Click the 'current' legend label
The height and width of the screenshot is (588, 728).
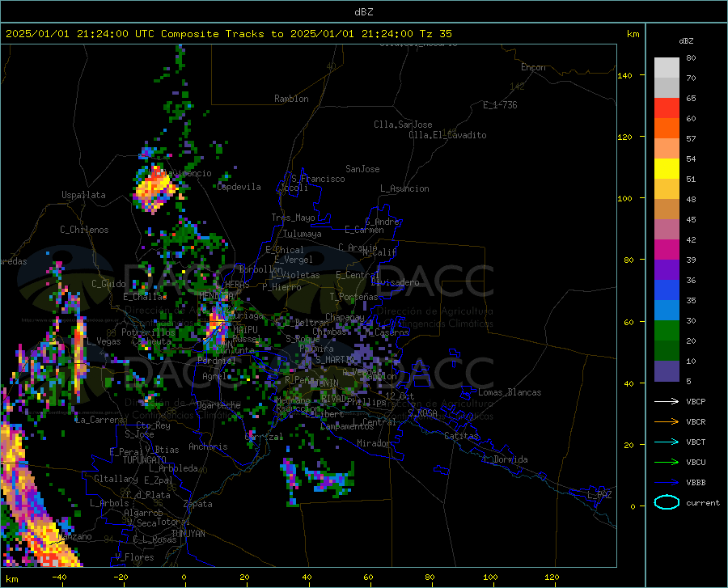tap(703, 502)
